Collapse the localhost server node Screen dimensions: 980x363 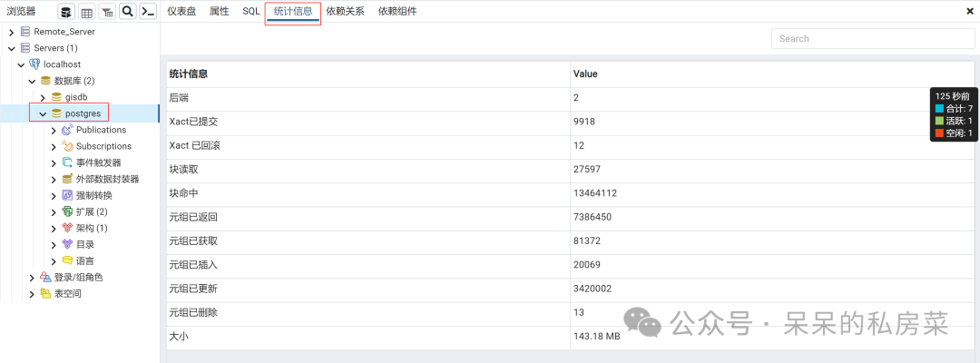click(21, 64)
